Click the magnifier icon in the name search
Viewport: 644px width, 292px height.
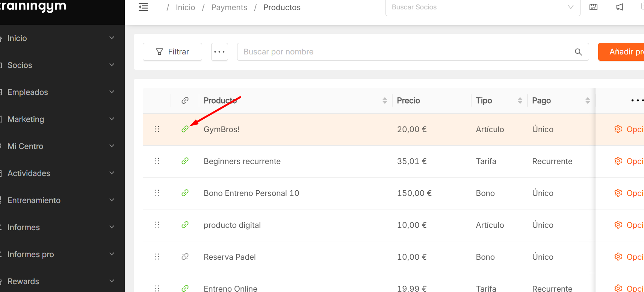[578, 52]
